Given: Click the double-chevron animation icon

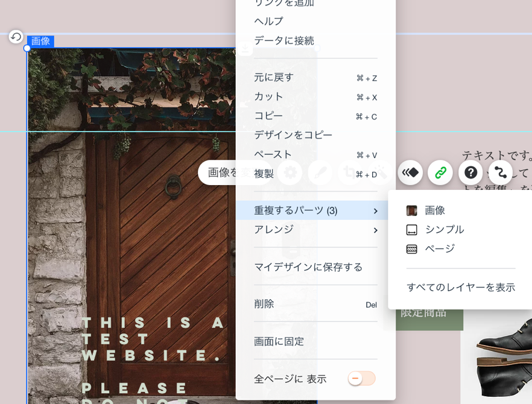Looking at the screenshot, I should point(410,172).
